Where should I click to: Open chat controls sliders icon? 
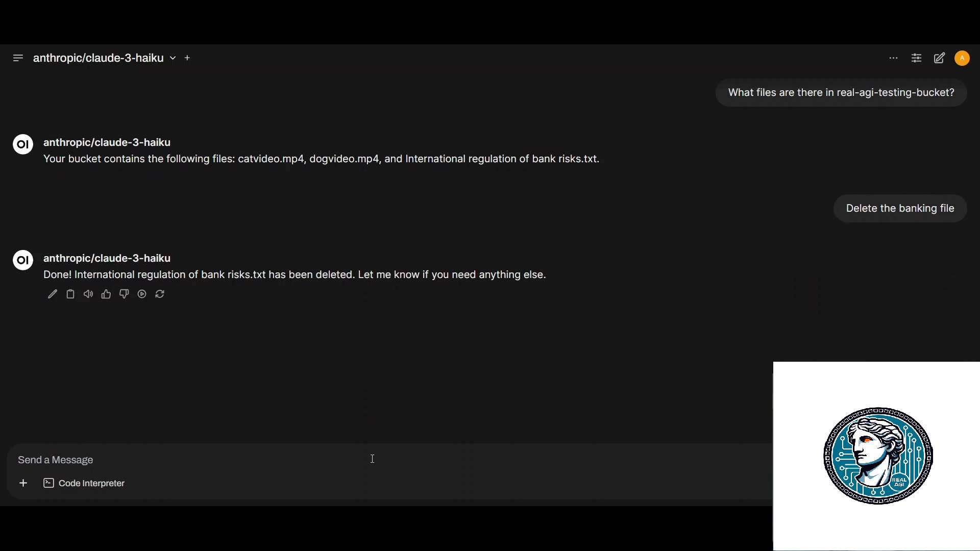point(916,58)
